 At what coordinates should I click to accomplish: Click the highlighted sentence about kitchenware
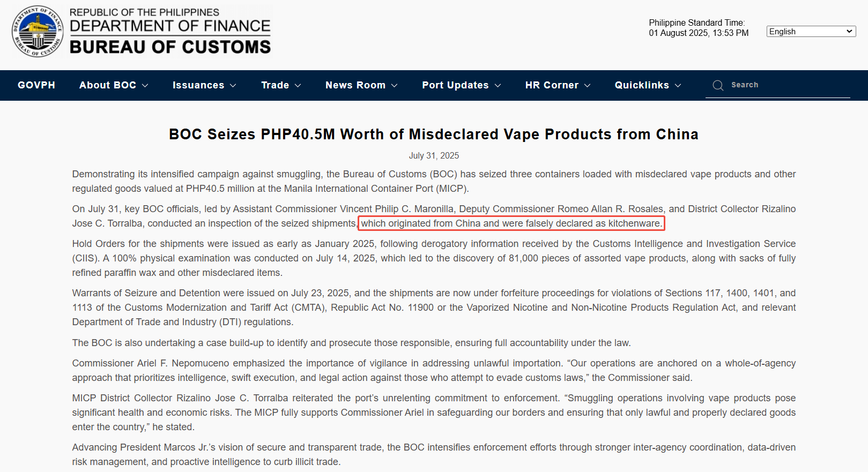click(x=511, y=223)
